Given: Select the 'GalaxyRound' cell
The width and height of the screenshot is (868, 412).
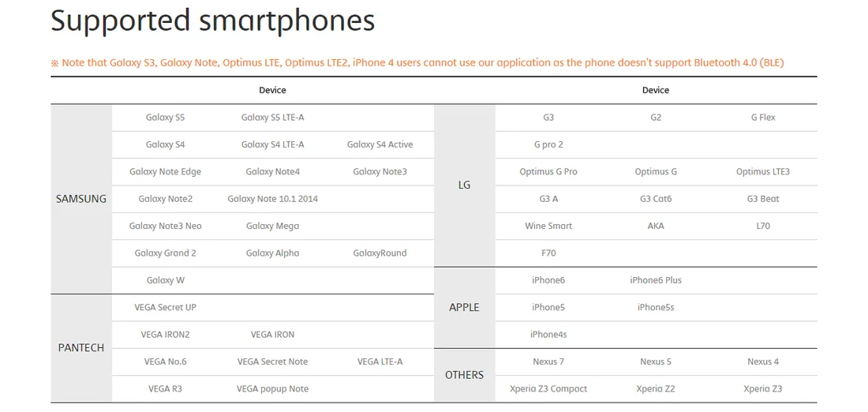Looking at the screenshot, I should click(380, 253).
